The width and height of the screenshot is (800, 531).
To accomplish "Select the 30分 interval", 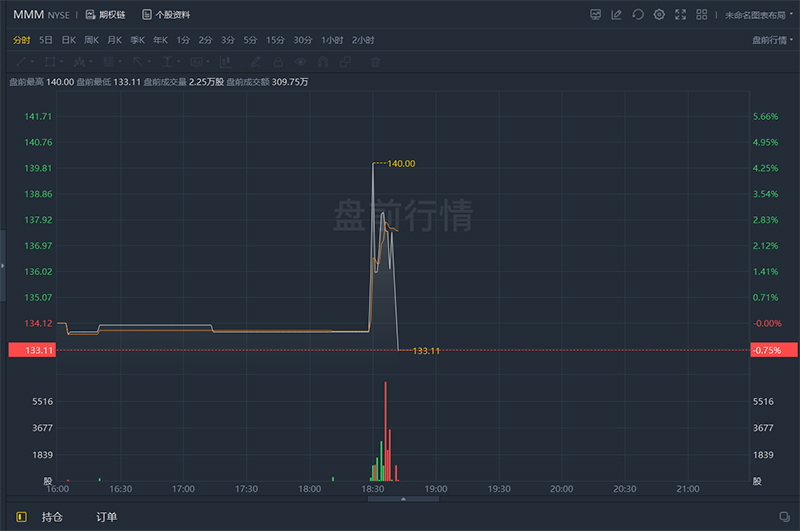I will pyautogui.click(x=303, y=40).
